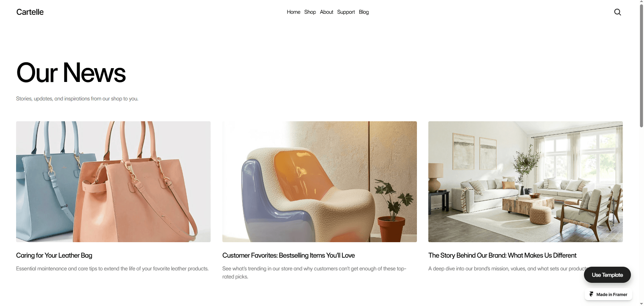Open the living room article image
This screenshot has width=644, height=306.
point(525,182)
